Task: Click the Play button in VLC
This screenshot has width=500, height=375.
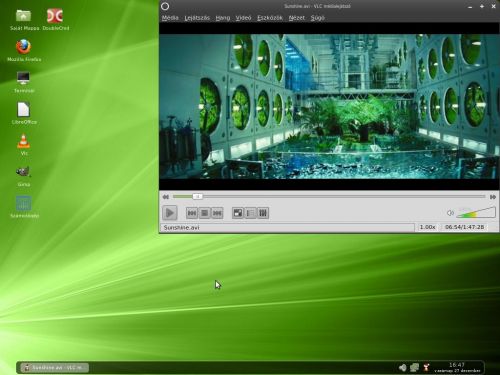Action: pos(170,213)
